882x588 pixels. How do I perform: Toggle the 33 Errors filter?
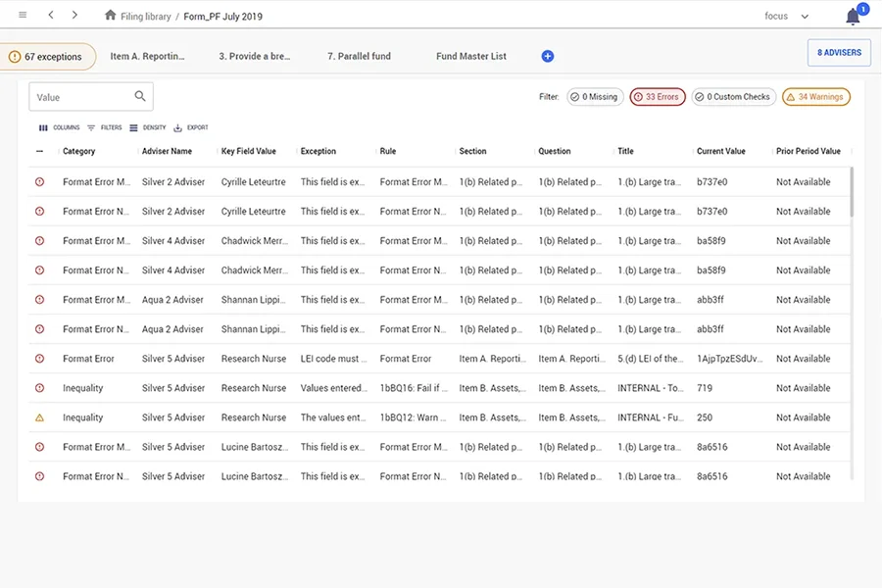657,97
